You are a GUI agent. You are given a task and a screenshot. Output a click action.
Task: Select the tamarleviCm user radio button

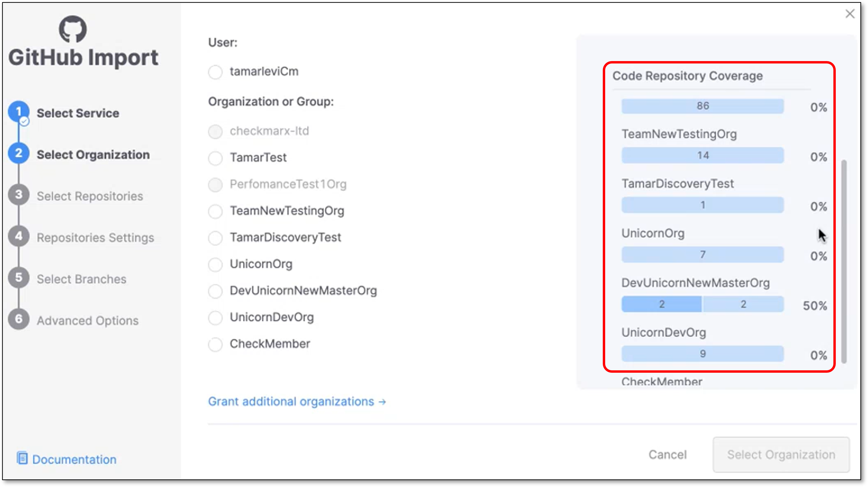click(x=215, y=72)
